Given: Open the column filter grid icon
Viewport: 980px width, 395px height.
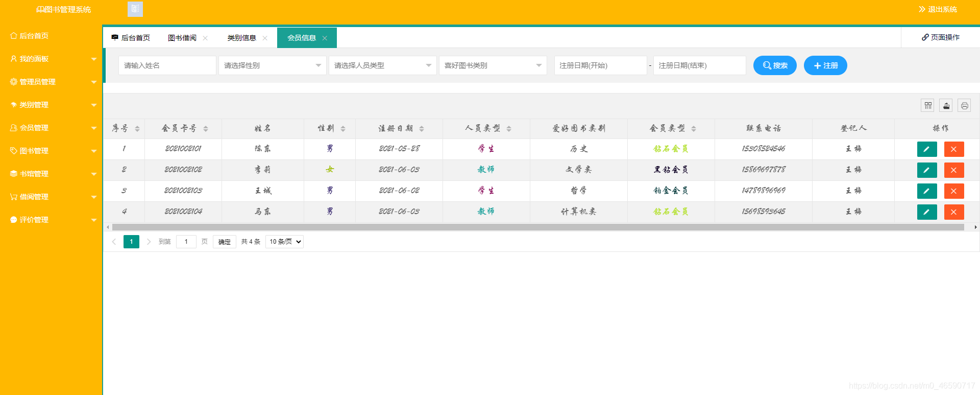Looking at the screenshot, I should 927,105.
